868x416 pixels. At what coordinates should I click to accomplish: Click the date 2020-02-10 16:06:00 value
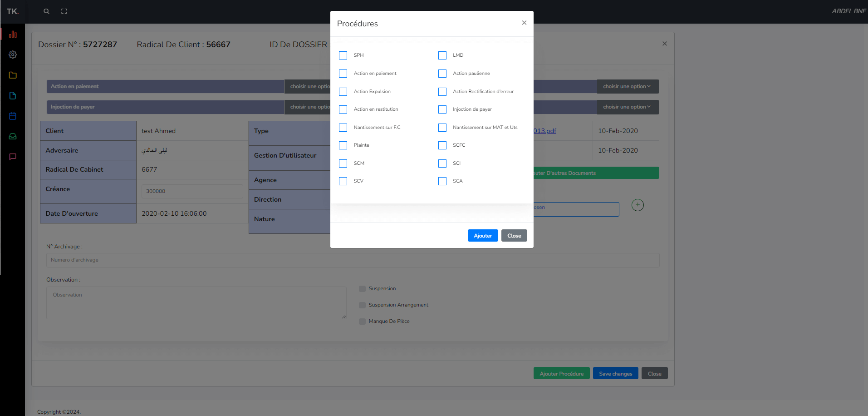[x=174, y=213]
